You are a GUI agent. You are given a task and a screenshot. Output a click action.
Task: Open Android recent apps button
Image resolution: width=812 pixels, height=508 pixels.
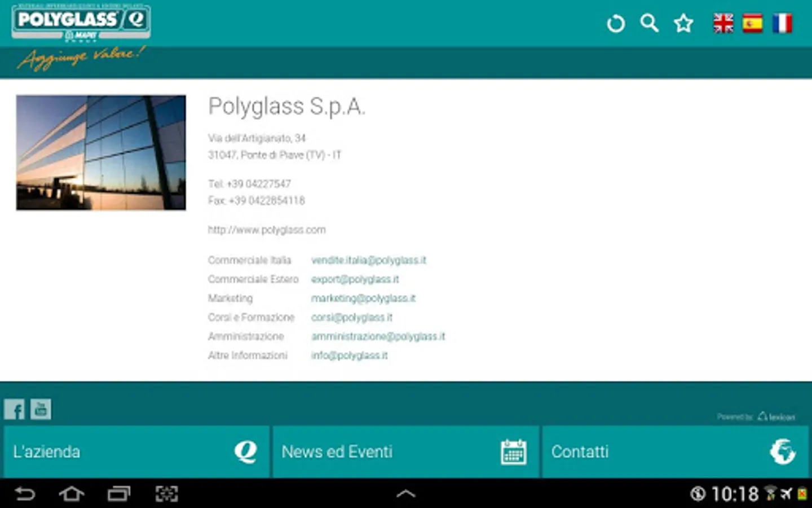pos(119,494)
